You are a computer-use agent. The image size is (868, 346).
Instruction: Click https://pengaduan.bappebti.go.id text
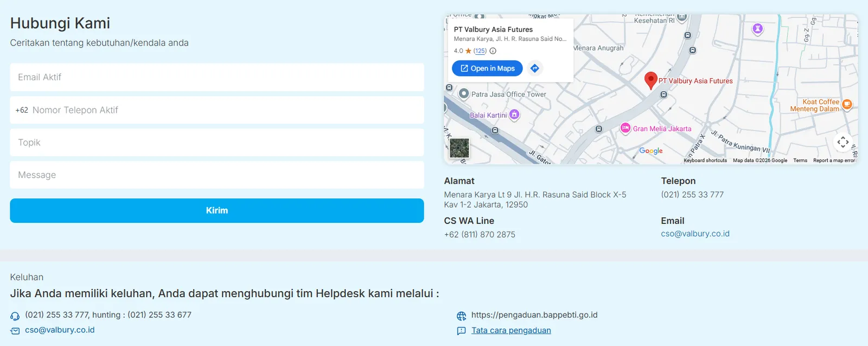pyautogui.click(x=534, y=315)
